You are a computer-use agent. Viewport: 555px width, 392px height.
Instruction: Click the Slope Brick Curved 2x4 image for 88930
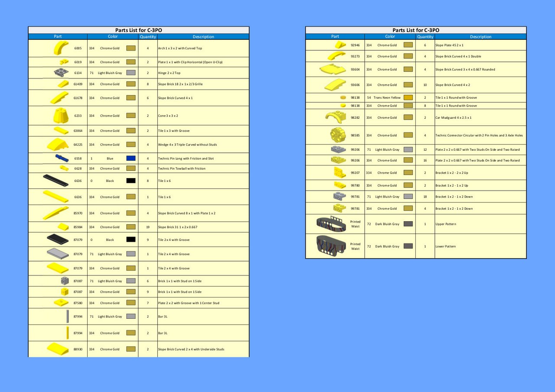click(58, 349)
